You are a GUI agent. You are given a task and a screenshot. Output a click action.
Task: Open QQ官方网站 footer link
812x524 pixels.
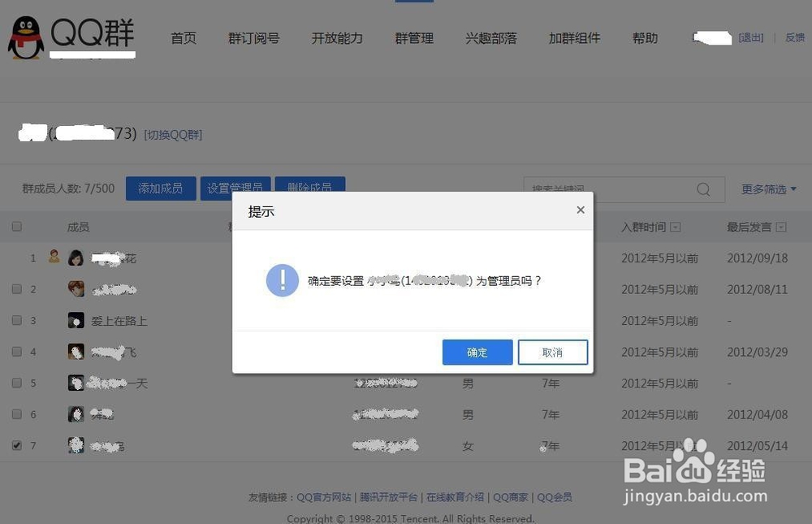324,497
